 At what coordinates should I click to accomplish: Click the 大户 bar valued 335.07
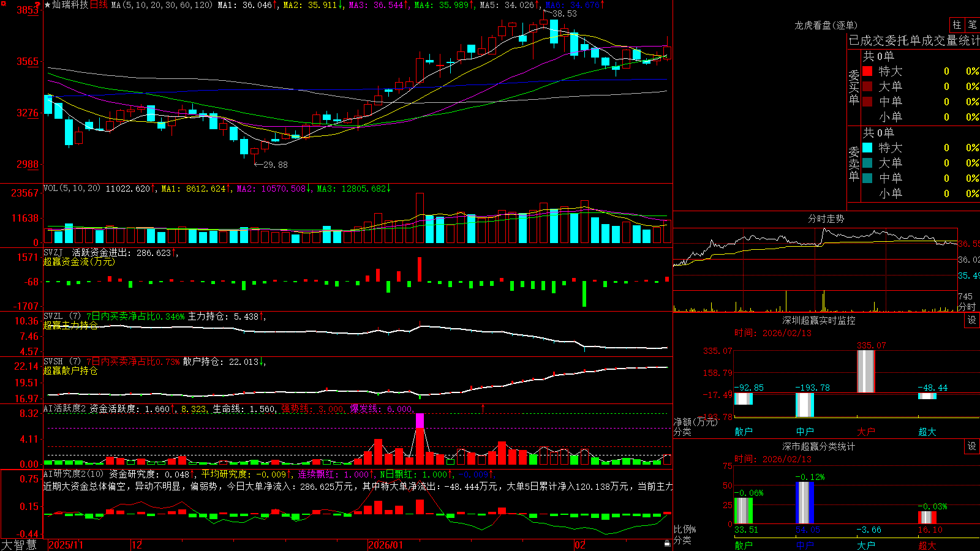(865, 371)
